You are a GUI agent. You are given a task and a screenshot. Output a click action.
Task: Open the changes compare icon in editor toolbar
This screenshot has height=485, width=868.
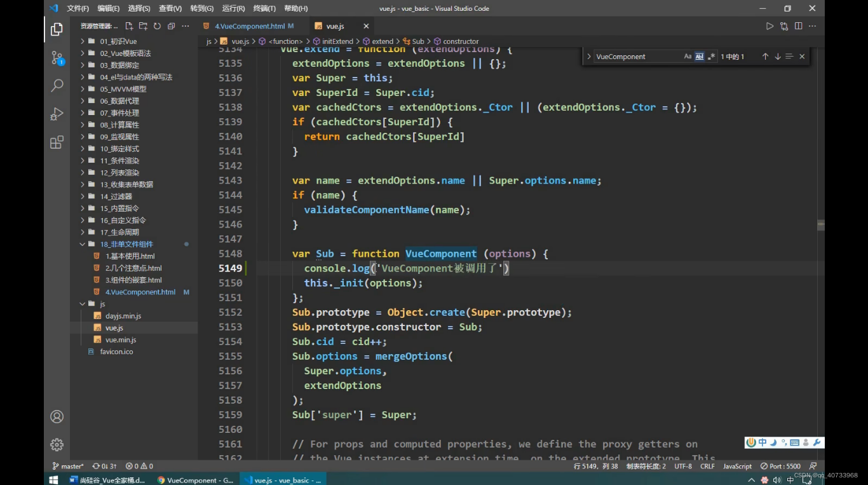click(x=784, y=26)
